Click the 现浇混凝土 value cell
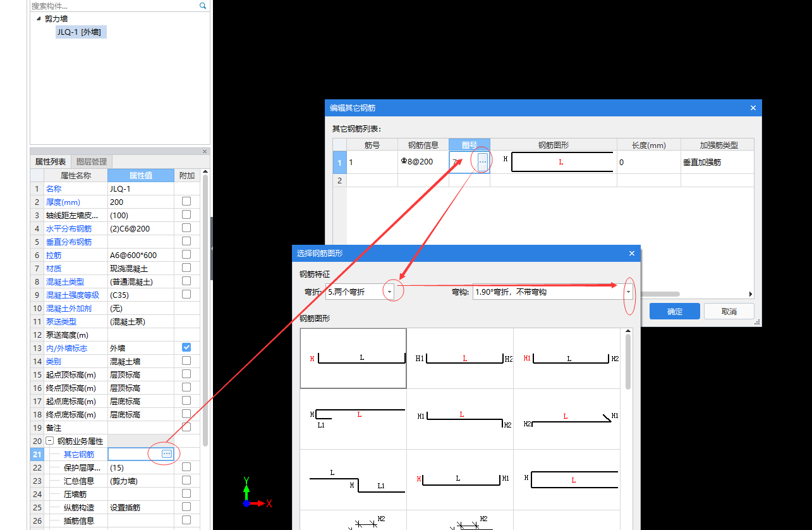The width and height of the screenshot is (812, 530). pyautogui.click(x=140, y=268)
